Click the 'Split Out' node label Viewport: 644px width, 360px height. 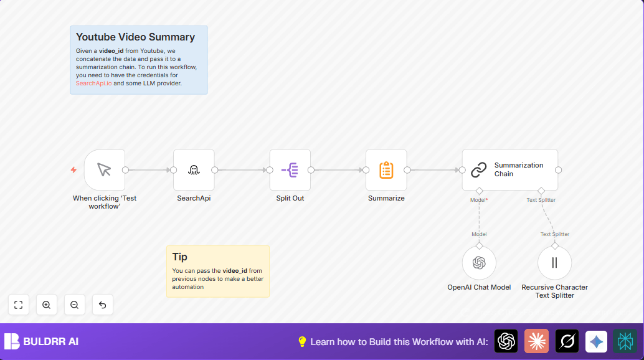tap(290, 198)
